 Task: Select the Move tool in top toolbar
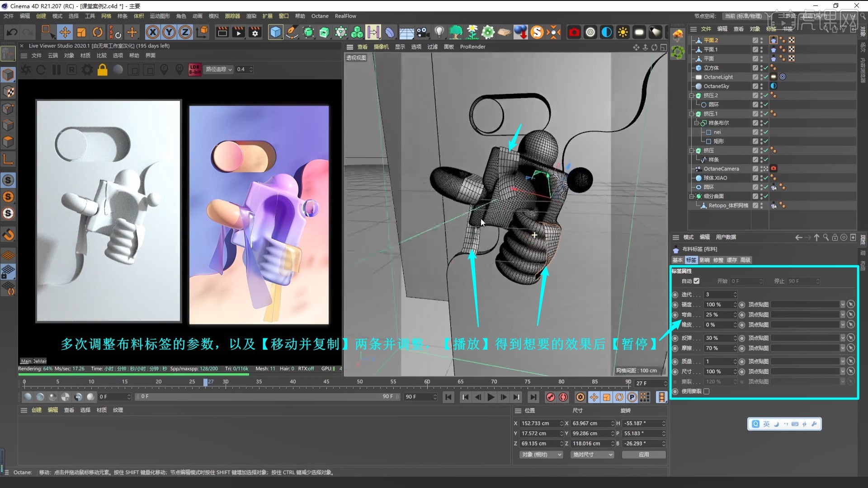65,32
